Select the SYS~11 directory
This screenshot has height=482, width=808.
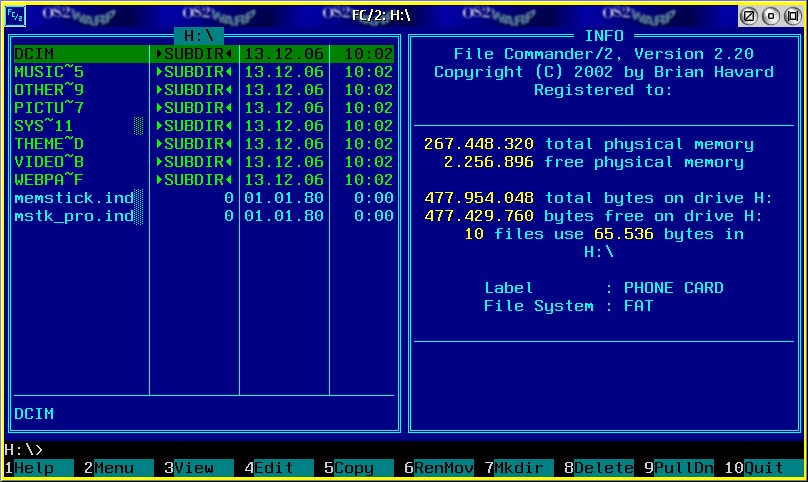click(x=204, y=126)
